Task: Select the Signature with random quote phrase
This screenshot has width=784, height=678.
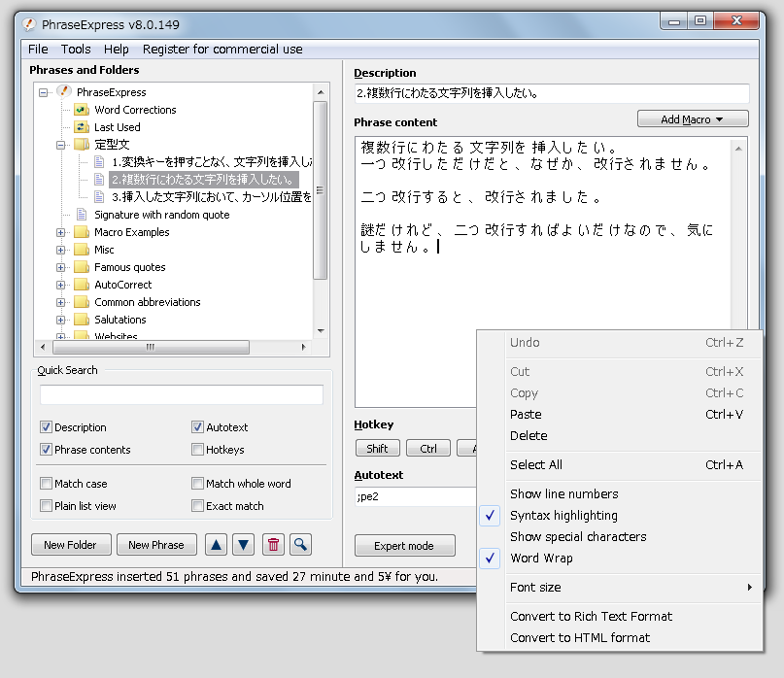Action: click(x=162, y=215)
